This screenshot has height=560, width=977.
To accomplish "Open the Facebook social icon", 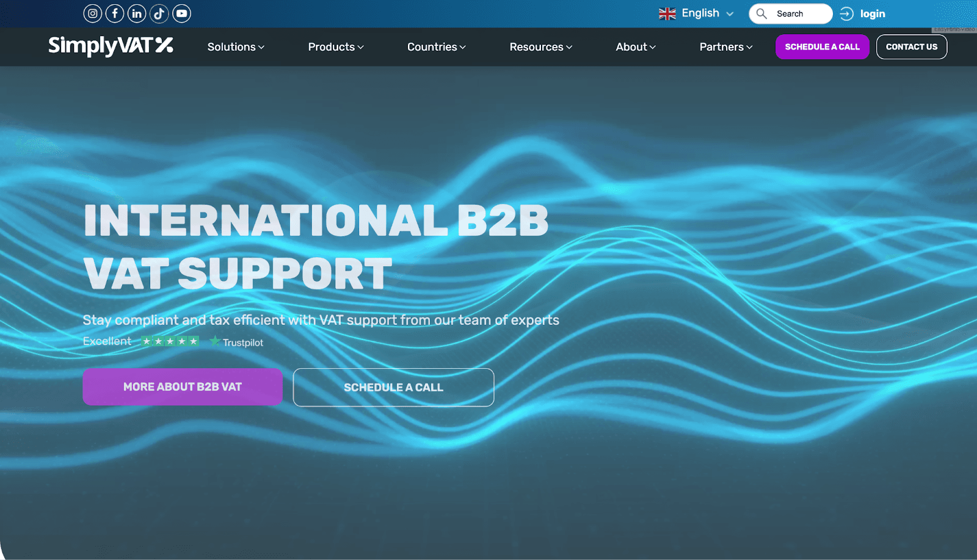I will (115, 13).
